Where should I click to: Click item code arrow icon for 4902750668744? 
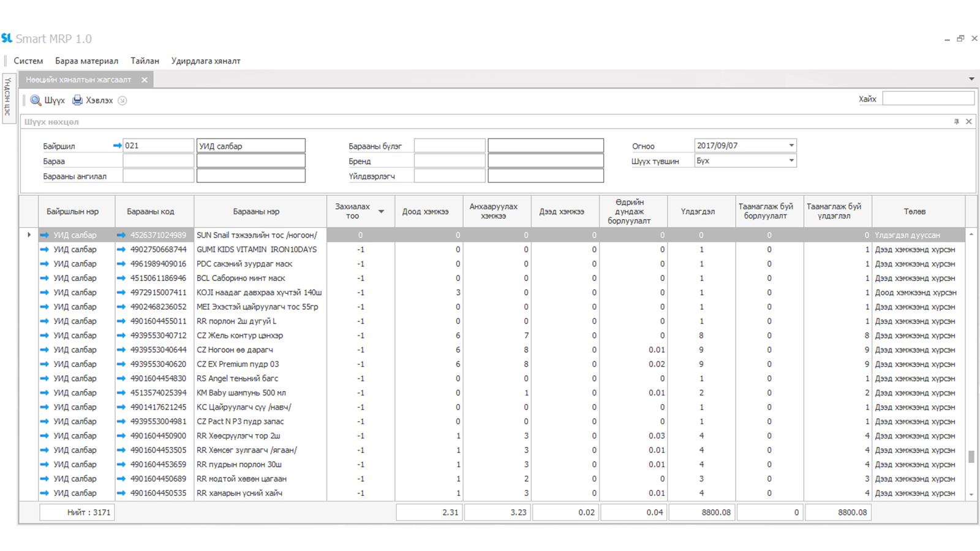[121, 249]
